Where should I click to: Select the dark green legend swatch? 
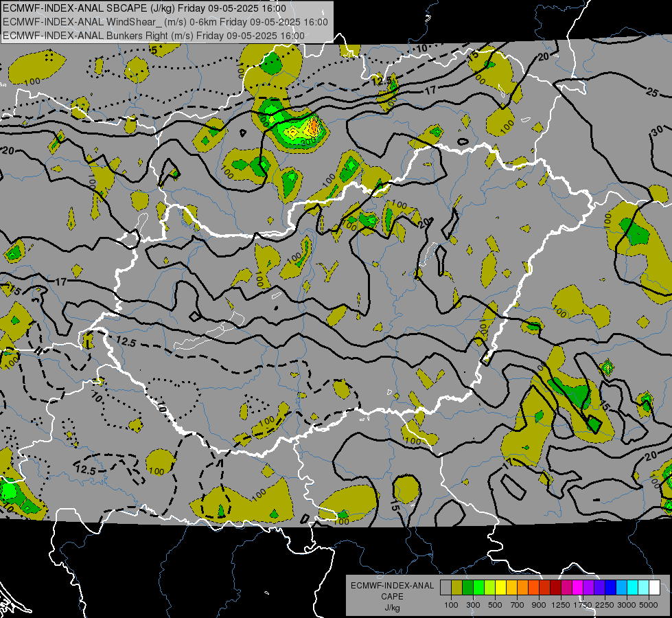tap(467, 588)
